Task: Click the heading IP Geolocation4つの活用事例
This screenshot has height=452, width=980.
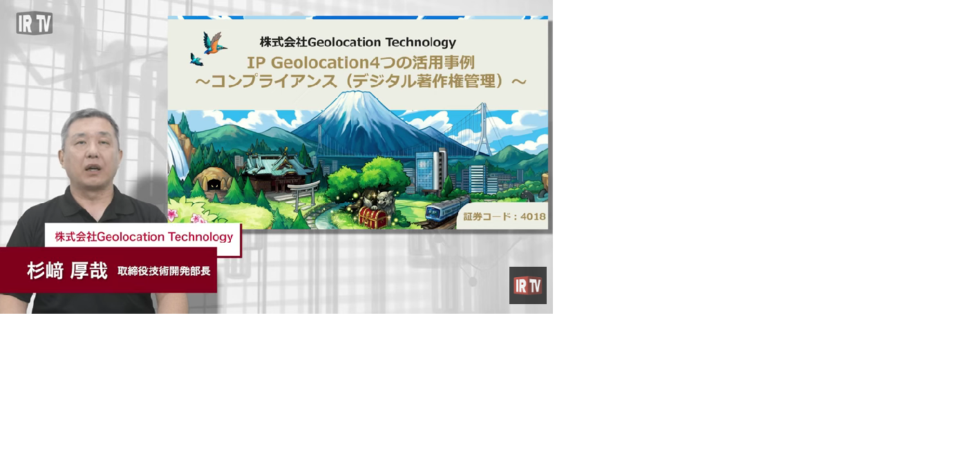Action: 360,62
